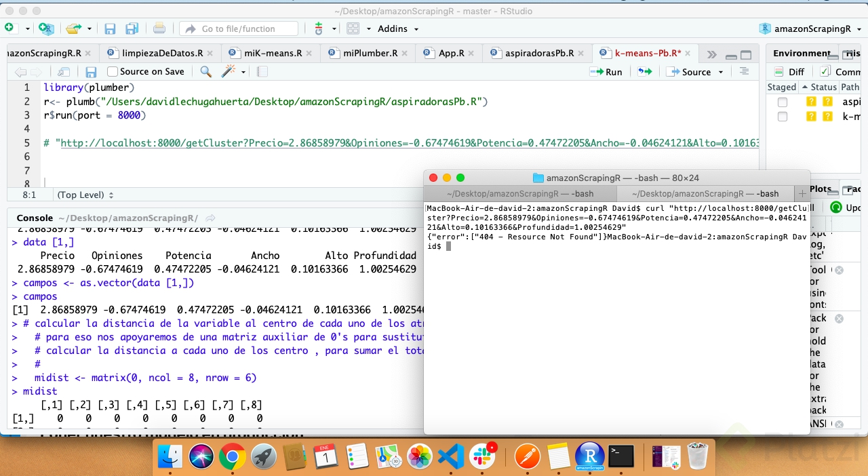This screenshot has width=868, height=476.
Task: Switch to the miK-means.R tab
Action: 273,53
